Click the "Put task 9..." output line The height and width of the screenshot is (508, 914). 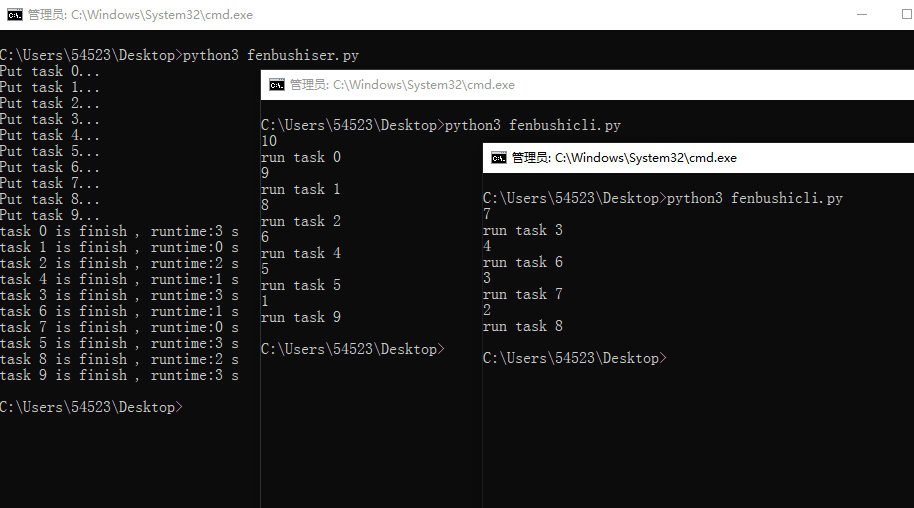pos(50,215)
